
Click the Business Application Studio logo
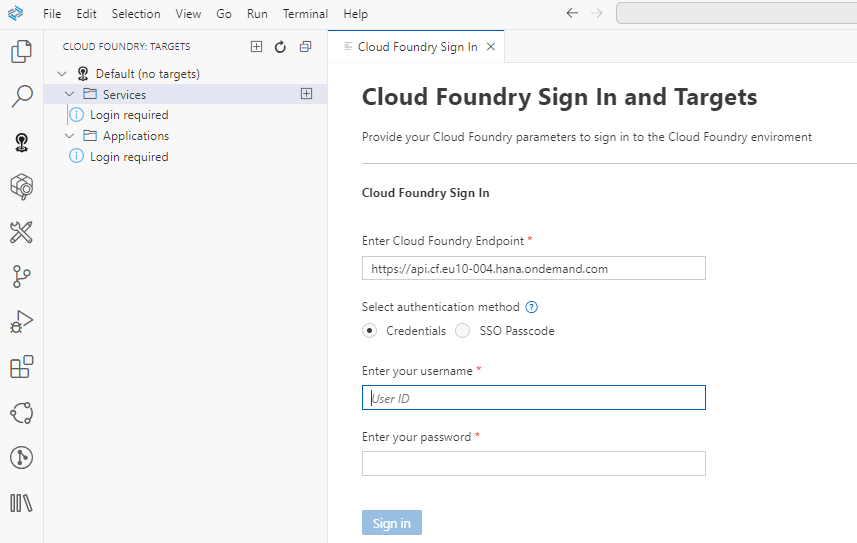[x=15, y=13]
